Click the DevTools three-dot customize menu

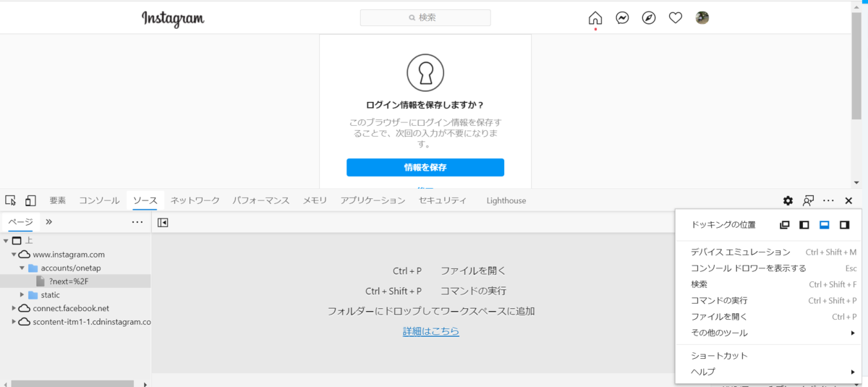(828, 200)
